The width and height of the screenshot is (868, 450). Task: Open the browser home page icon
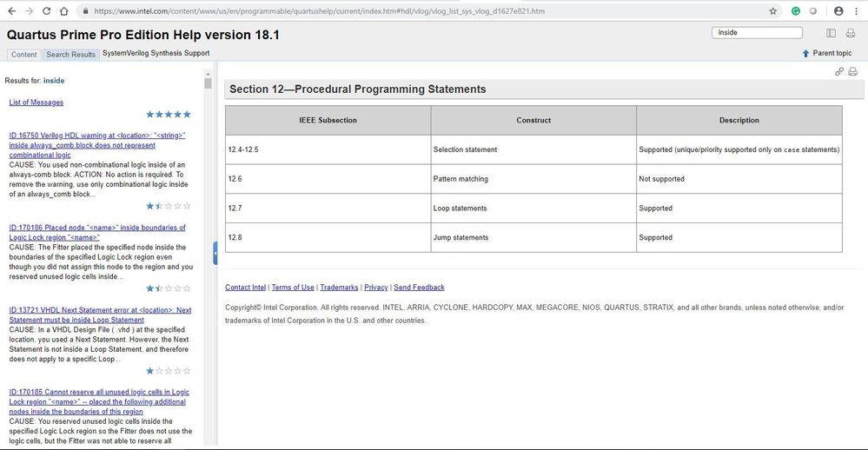63,11
